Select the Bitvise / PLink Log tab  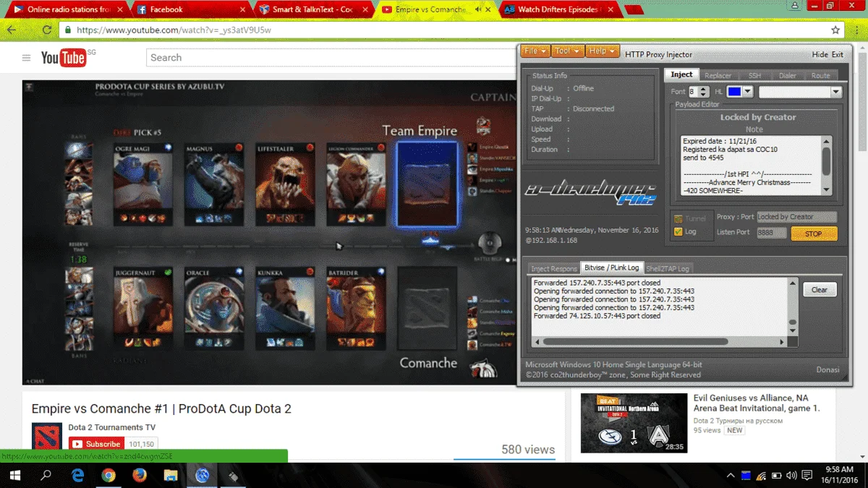tap(612, 267)
